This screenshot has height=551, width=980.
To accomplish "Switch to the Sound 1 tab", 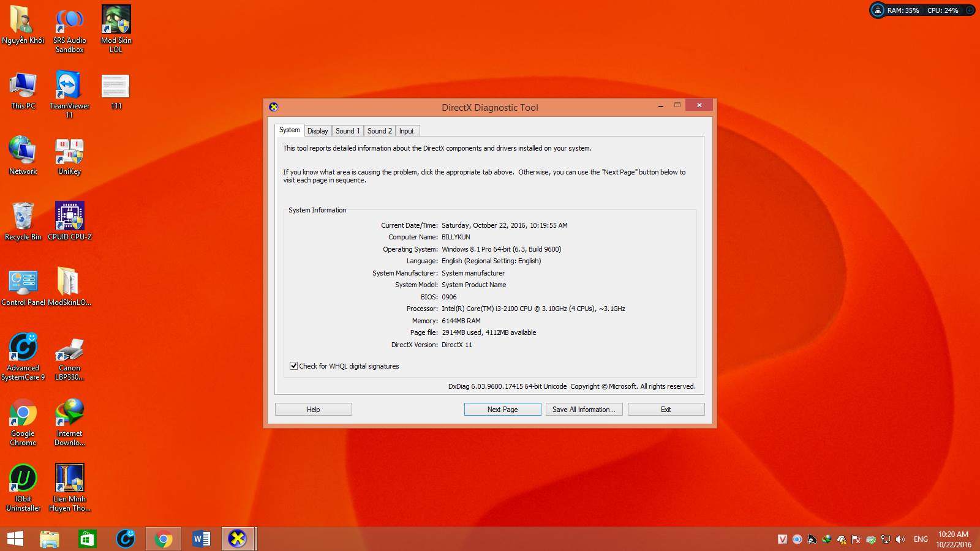I will [x=347, y=131].
